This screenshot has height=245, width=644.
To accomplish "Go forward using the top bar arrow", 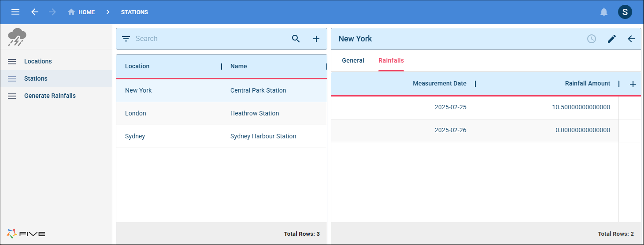I will 52,12.
